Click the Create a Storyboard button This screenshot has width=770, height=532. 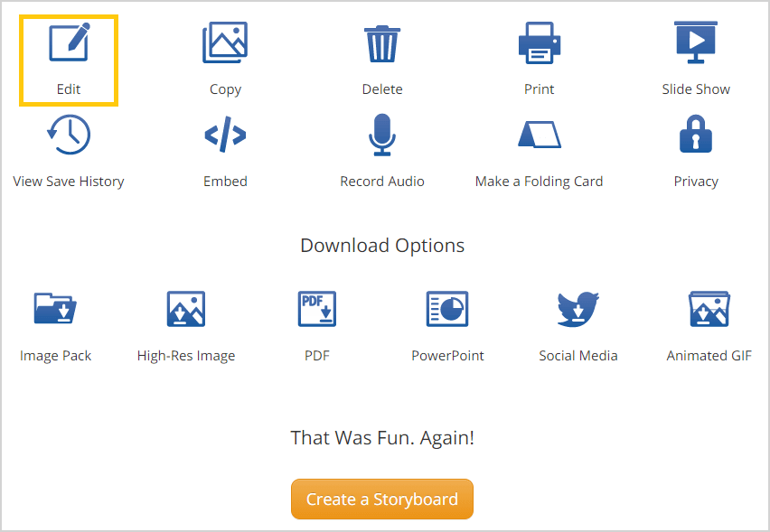[382, 499]
